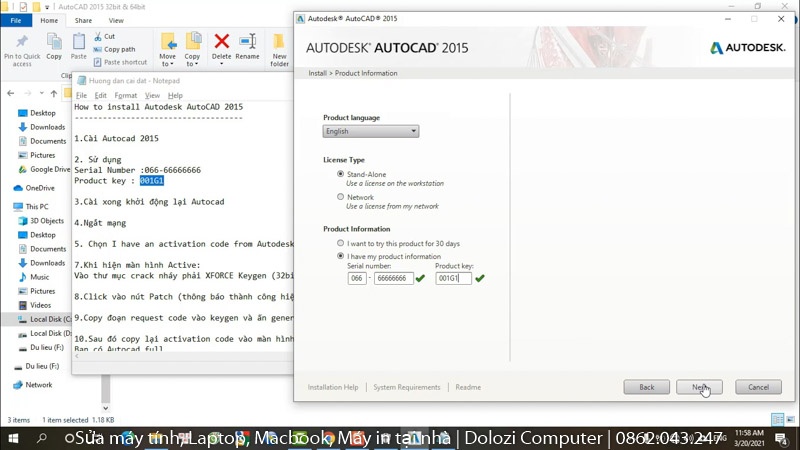Select Network license type

pyautogui.click(x=340, y=197)
